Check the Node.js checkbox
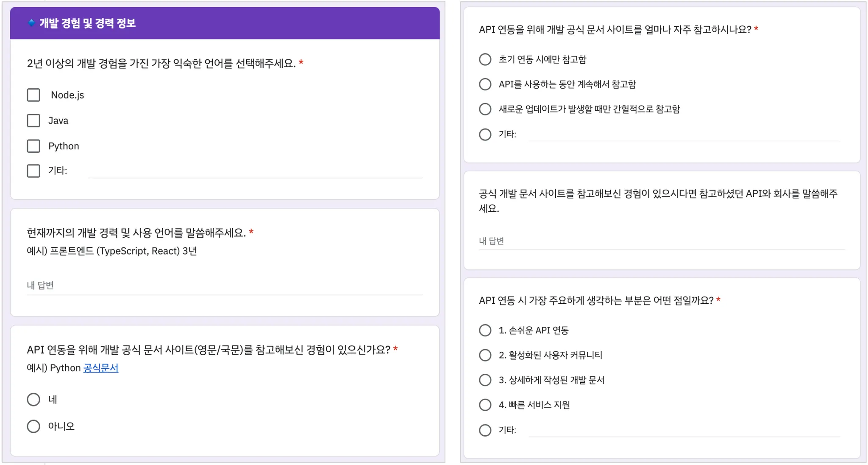This screenshot has height=465, width=868. click(x=33, y=95)
